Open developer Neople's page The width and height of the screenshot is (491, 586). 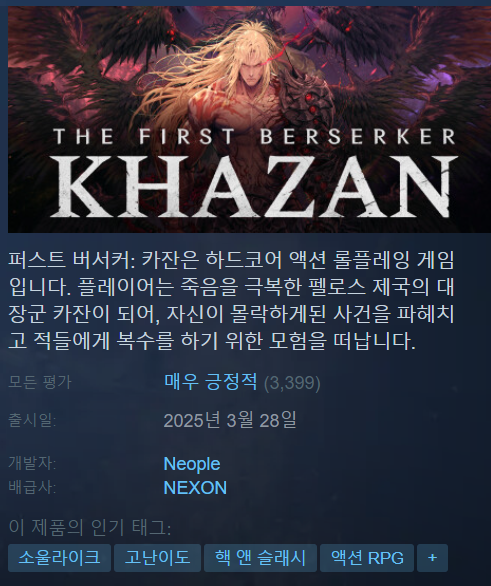click(x=192, y=464)
